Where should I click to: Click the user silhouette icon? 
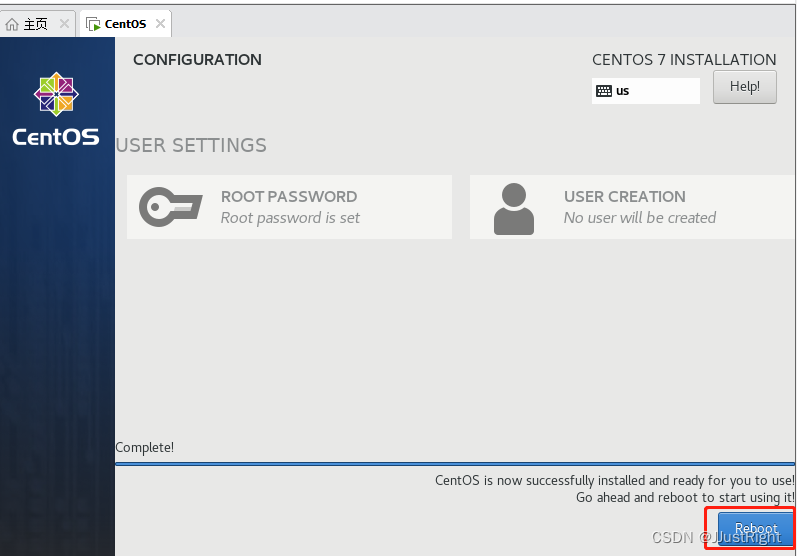point(514,209)
